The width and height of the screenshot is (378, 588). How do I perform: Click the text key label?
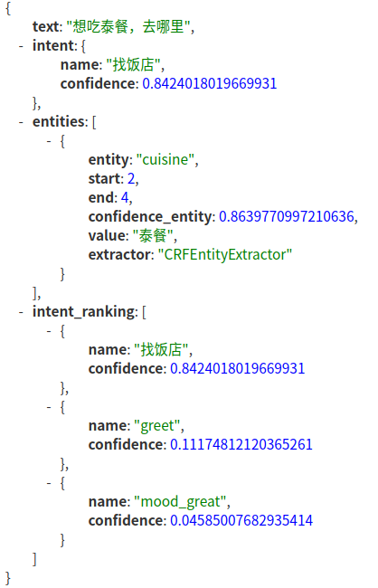pos(46,26)
